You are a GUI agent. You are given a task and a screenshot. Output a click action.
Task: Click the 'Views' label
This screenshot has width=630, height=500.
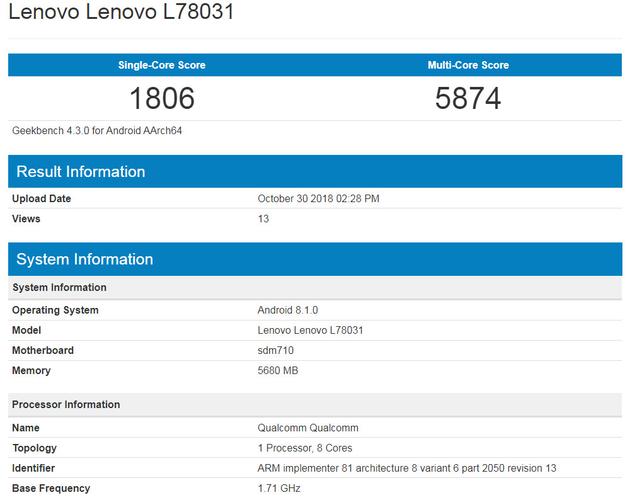click(x=26, y=219)
